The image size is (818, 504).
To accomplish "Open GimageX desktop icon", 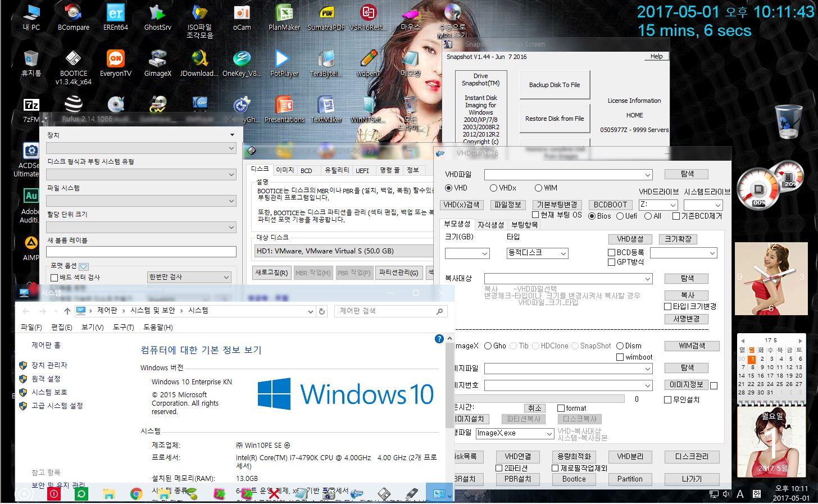I will tap(157, 63).
